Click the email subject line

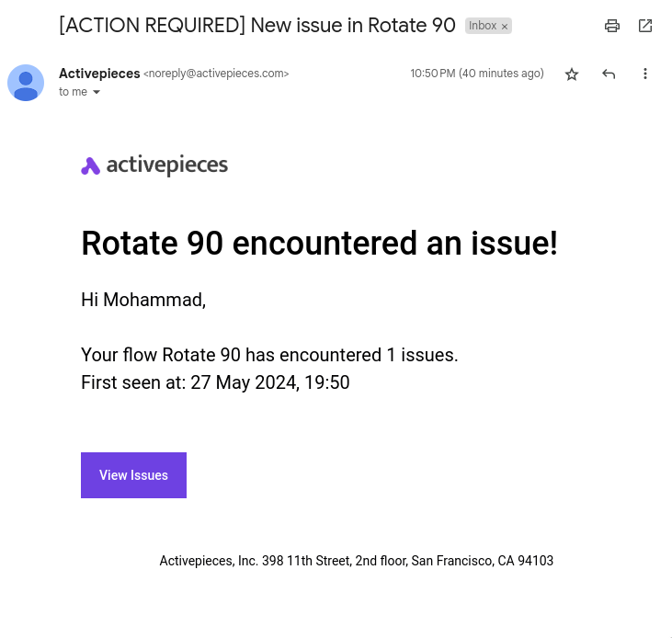[257, 25]
